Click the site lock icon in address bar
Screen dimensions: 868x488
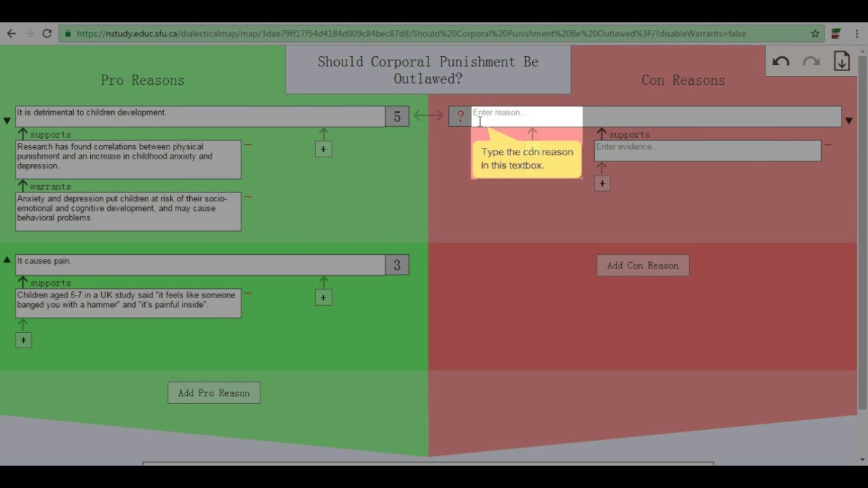pos(67,33)
